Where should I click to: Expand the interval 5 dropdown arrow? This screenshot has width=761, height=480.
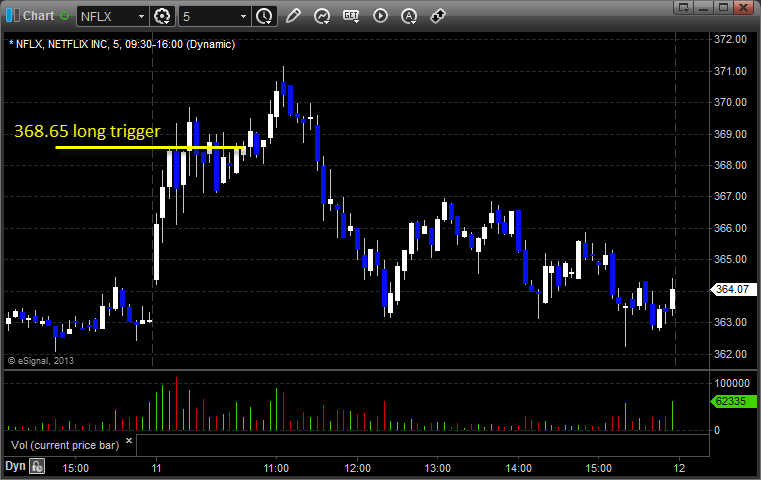(244, 17)
